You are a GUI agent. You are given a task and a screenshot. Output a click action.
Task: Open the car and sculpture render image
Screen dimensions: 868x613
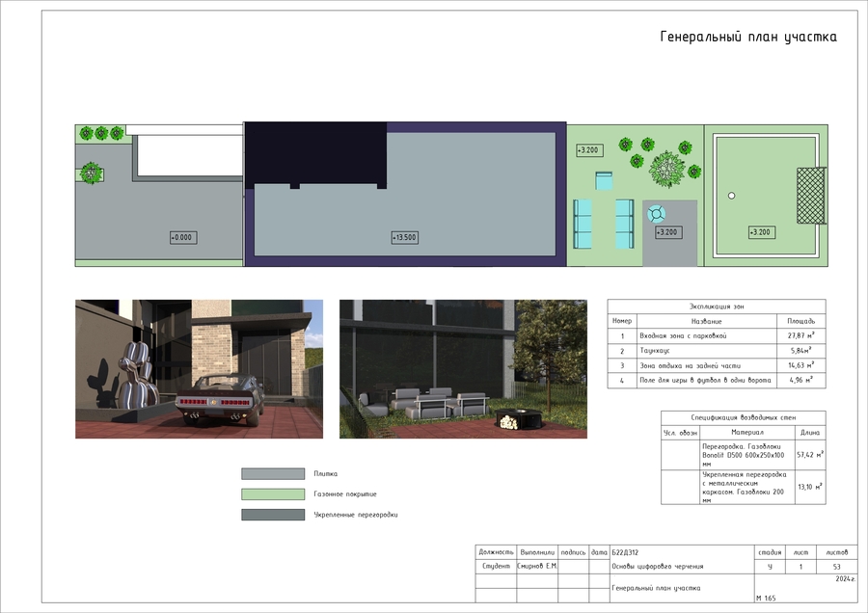pyautogui.click(x=200, y=369)
